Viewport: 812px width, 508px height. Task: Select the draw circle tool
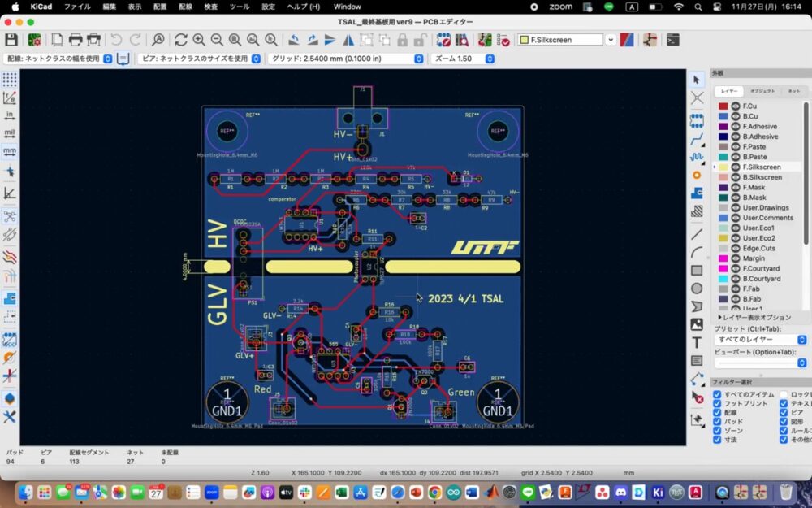[697, 289]
